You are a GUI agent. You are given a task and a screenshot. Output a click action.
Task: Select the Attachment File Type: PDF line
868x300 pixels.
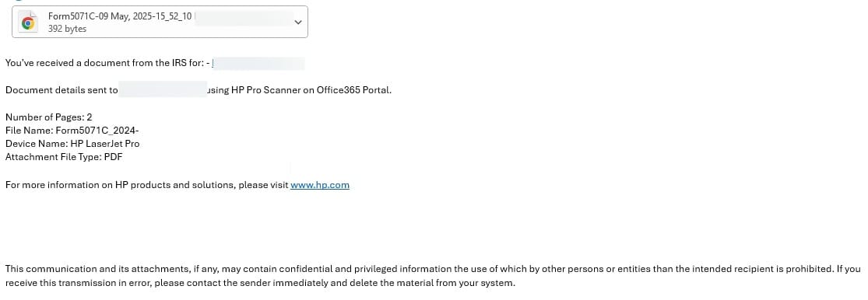64,157
